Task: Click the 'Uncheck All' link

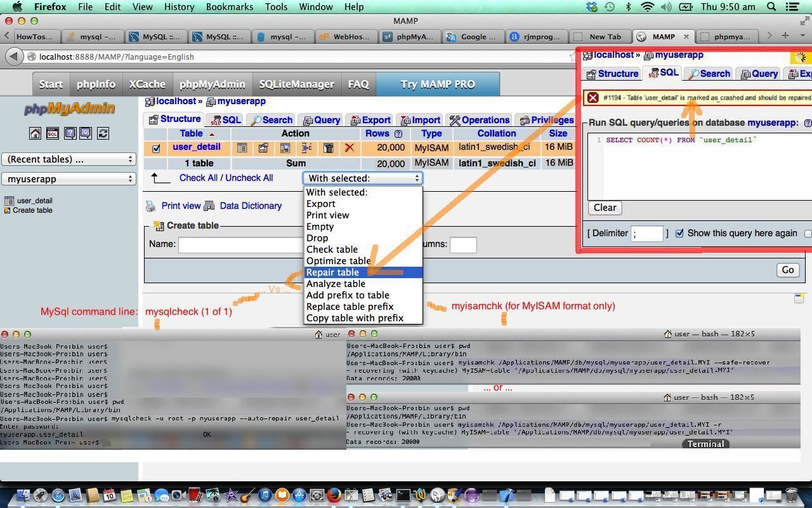Action: 249,178
